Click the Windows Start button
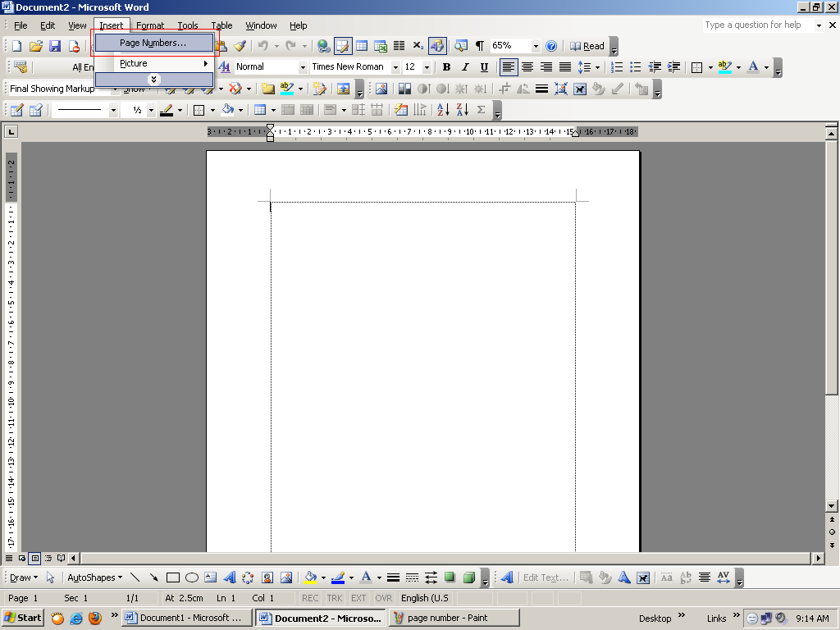 pyautogui.click(x=22, y=618)
